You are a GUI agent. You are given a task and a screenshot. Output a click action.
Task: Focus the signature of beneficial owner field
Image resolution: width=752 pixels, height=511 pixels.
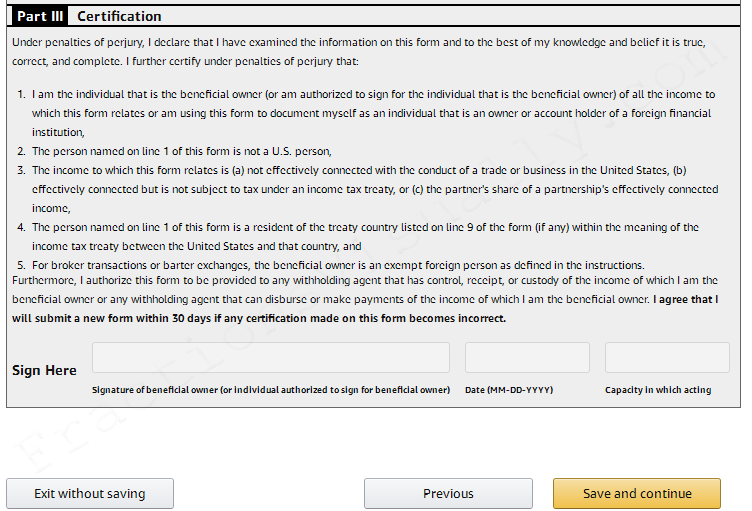tap(271, 357)
